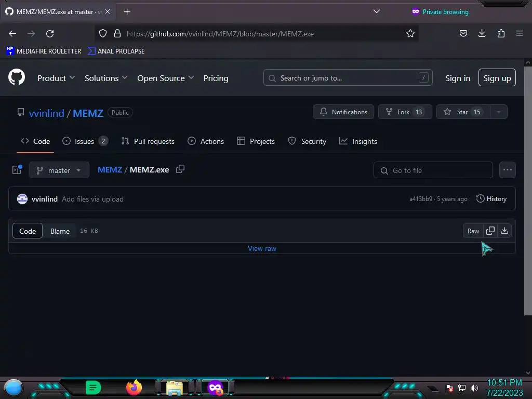This screenshot has width=532, height=399.
Task: Open the volume speaker tray icon
Action: (x=474, y=388)
